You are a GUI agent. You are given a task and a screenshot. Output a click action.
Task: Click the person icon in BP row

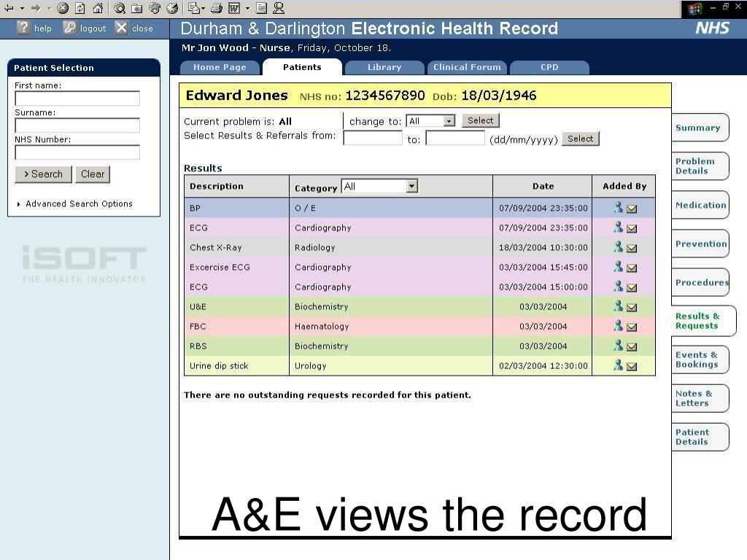619,207
